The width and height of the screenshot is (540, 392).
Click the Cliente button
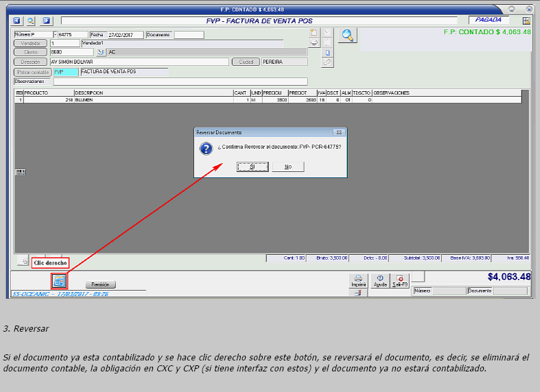coord(31,52)
